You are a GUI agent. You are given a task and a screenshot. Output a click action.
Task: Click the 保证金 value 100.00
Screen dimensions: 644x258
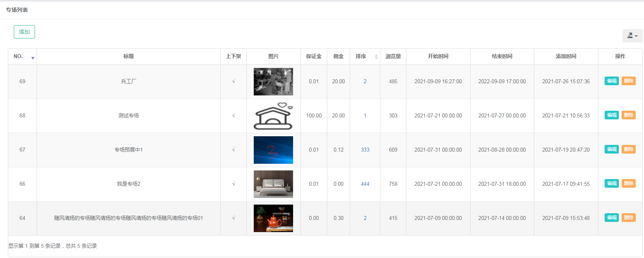(x=314, y=116)
